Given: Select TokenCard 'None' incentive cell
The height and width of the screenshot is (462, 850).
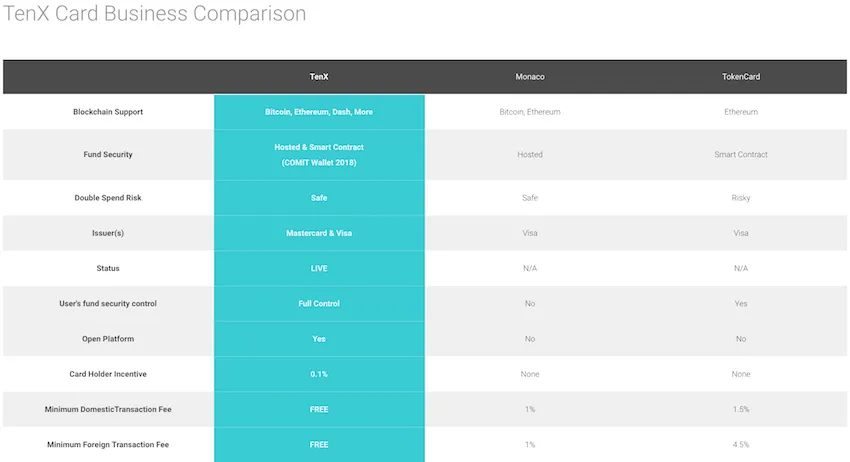Looking at the screenshot, I should [x=740, y=374].
